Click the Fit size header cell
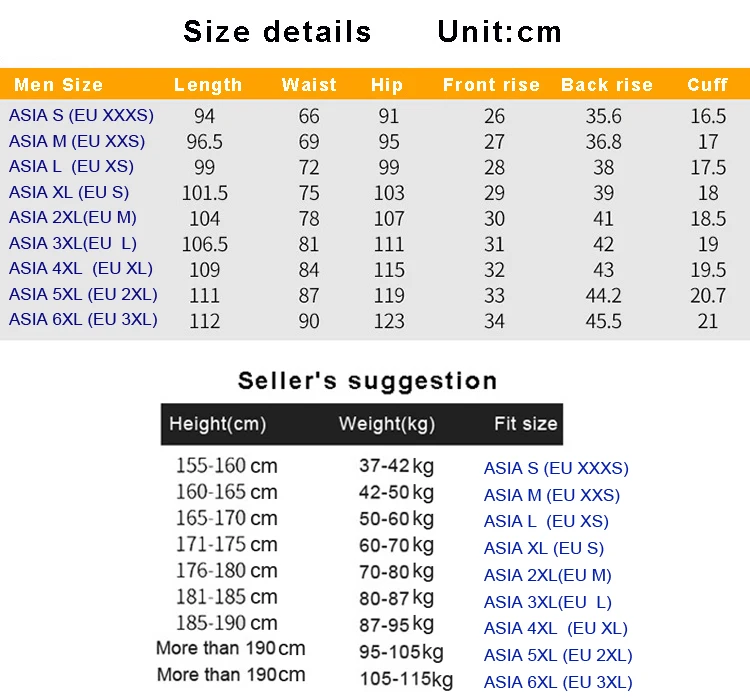 point(526,424)
